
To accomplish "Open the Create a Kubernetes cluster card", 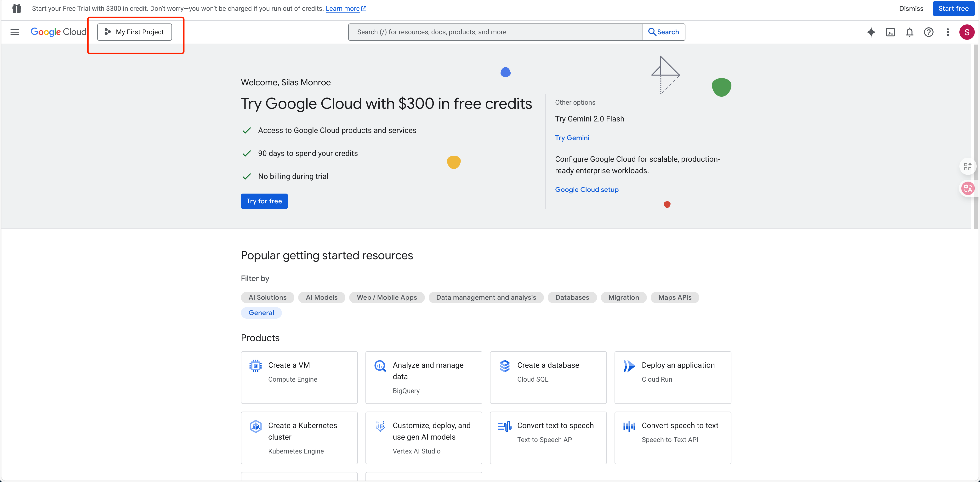I will pyautogui.click(x=299, y=438).
